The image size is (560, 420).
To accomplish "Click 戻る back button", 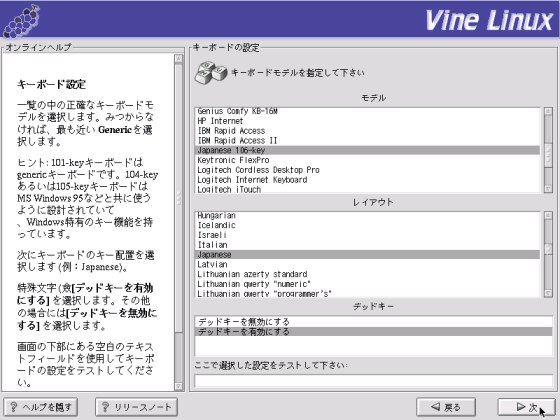I will click(x=446, y=407).
